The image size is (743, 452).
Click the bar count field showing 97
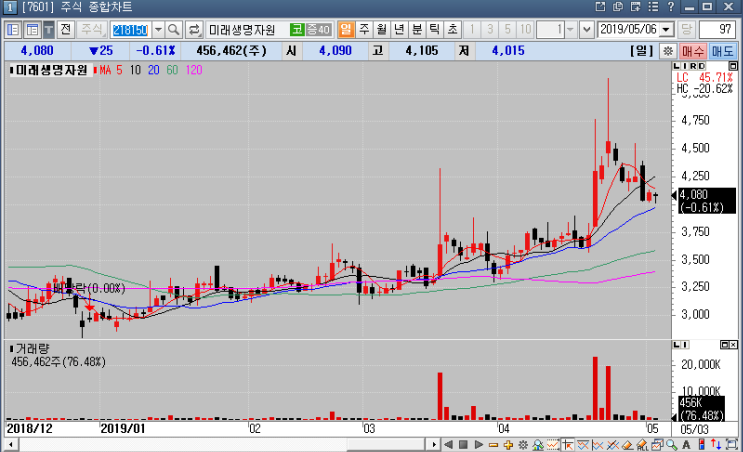[717, 29]
